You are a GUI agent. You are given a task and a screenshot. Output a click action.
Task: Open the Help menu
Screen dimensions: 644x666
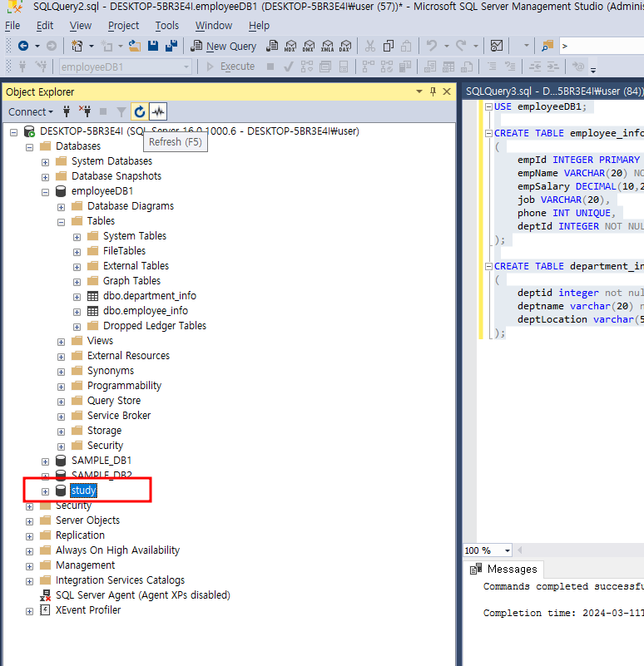tap(259, 26)
